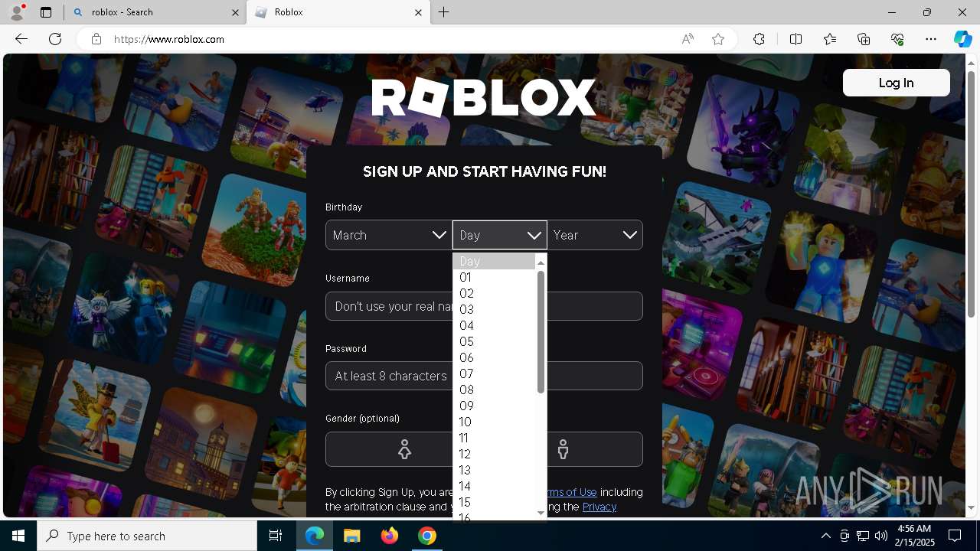This screenshot has height=551, width=980.
Task: Pick day 11 option
Action: click(x=494, y=438)
